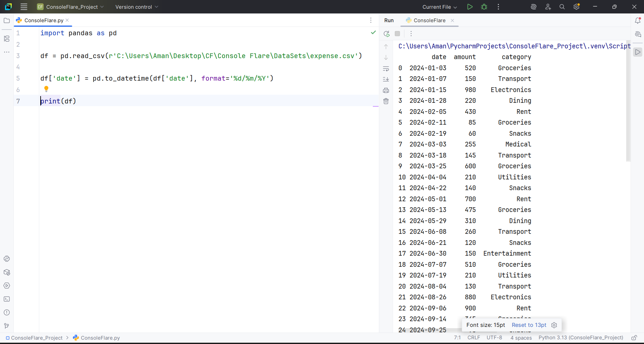Viewport: 644px width, 344px height.
Task: Stop the running process
Action: (397, 34)
